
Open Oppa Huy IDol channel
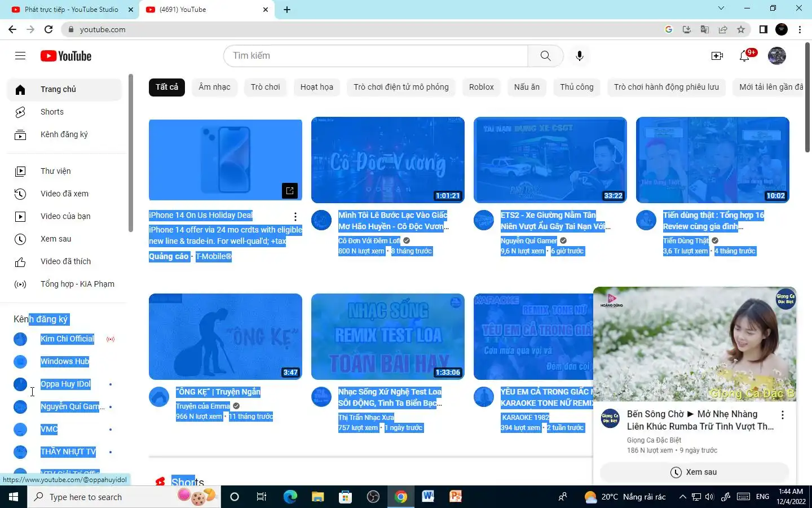click(64, 384)
